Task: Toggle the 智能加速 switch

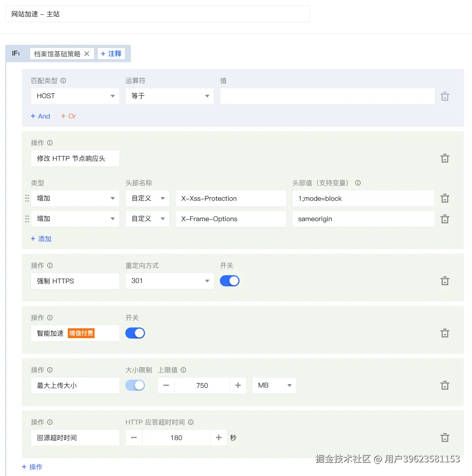Action: click(x=135, y=333)
